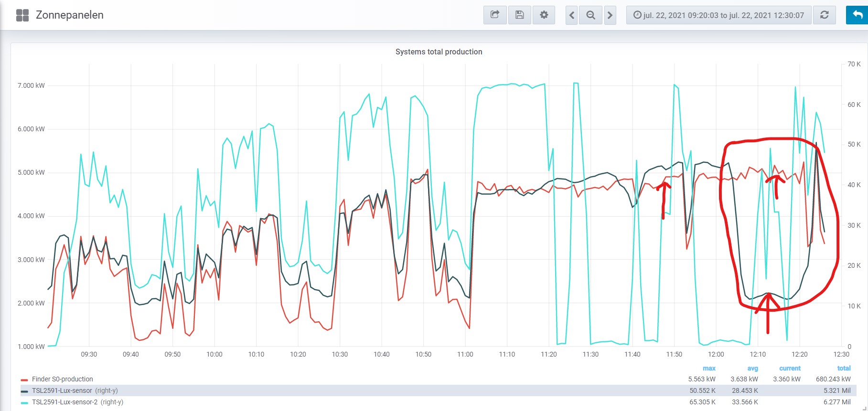
Task: Click the 11:00 x-axis time label
Action: 465,354
